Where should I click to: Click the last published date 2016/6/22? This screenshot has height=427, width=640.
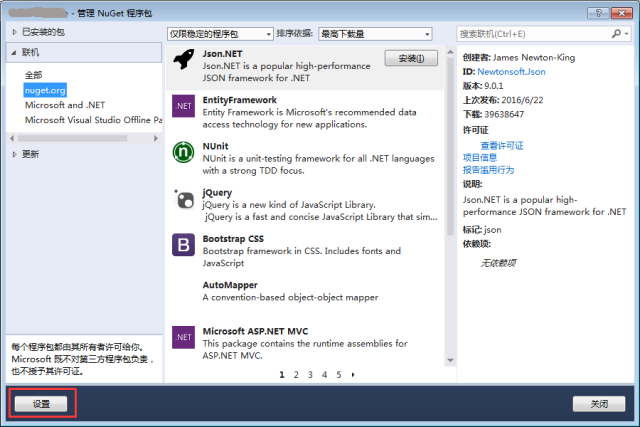pos(522,100)
